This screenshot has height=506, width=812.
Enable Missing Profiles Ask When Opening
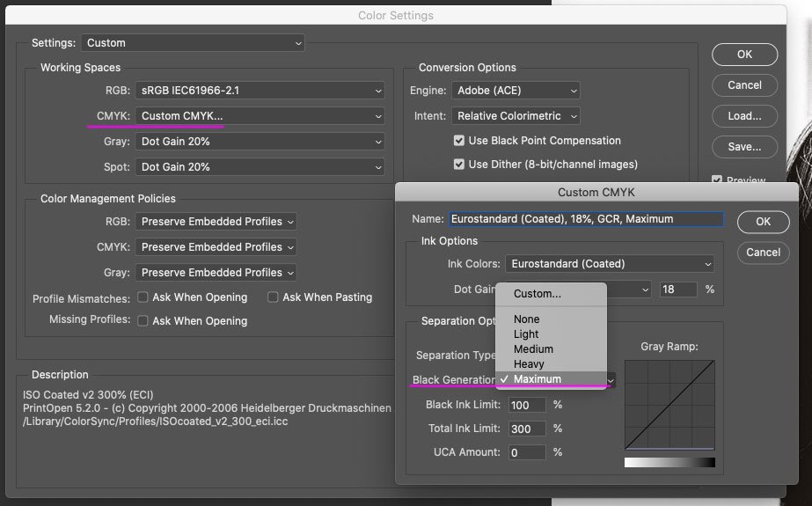click(x=143, y=321)
